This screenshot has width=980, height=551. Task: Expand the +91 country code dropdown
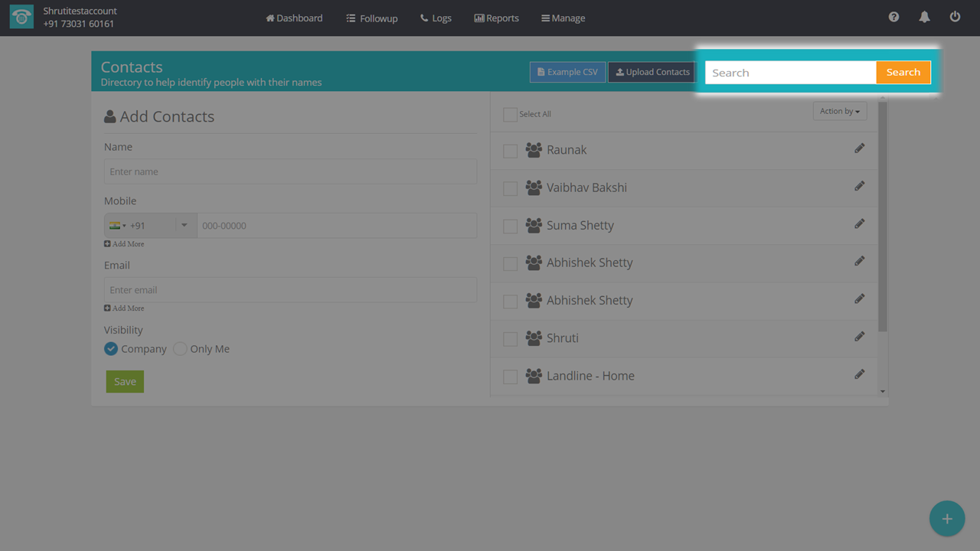[183, 226]
